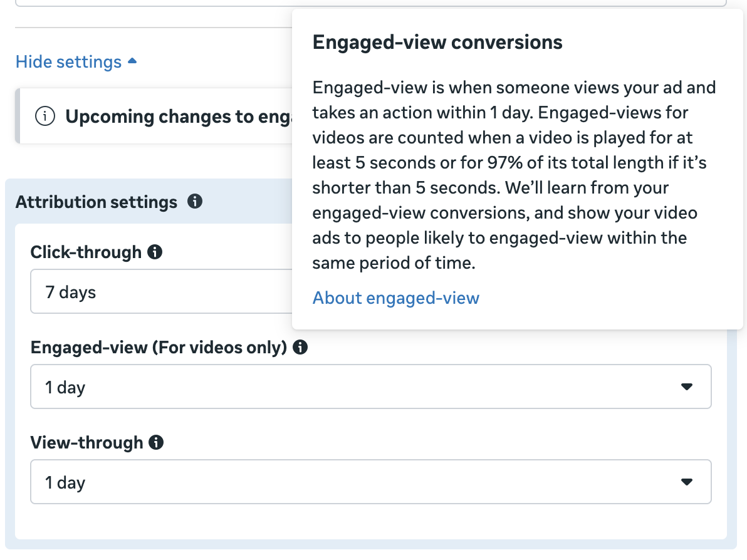Viewport: 747px width, 560px height.
Task: Click the Engaged-view conversions tooltip title
Action: pos(437,42)
